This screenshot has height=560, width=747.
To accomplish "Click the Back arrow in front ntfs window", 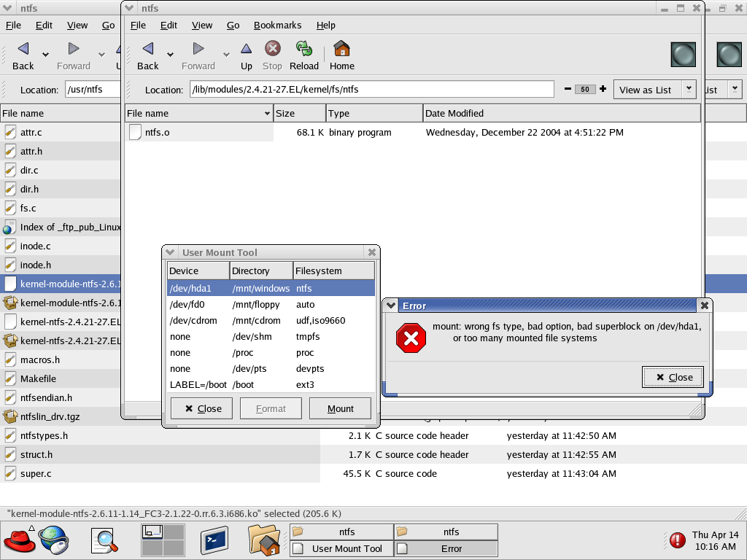I will [148, 55].
